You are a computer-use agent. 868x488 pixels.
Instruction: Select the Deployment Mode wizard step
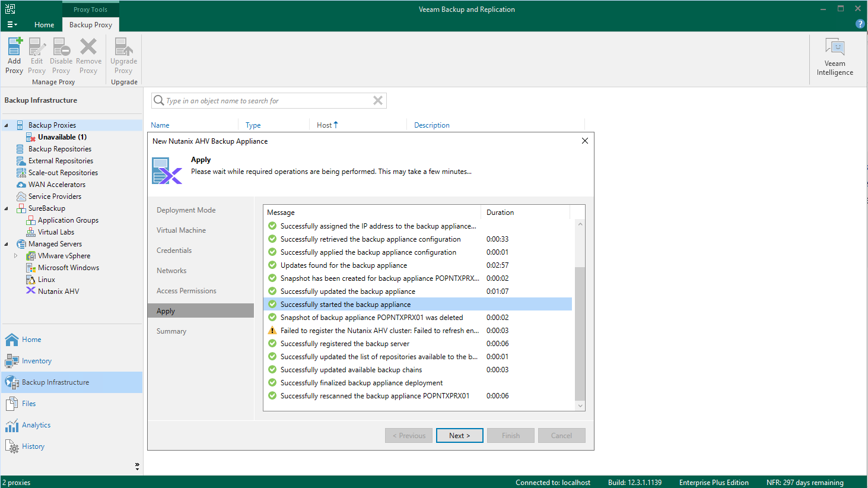tap(186, 210)
